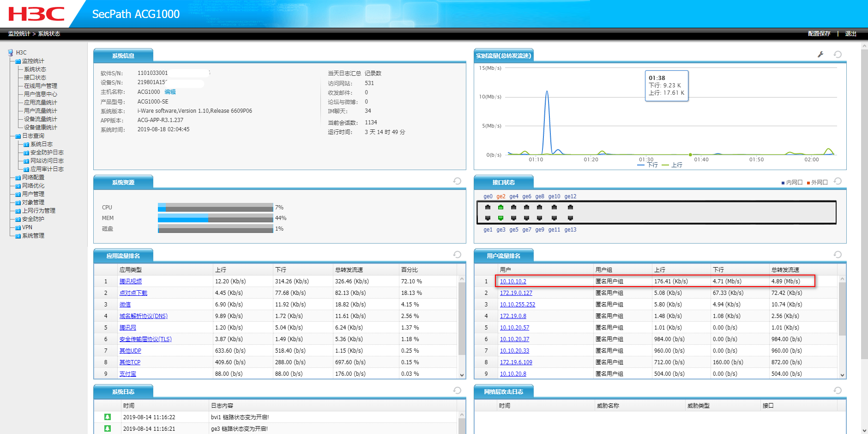Refresh the system resources panel
The image size is (868, 434).
[457, 181]
